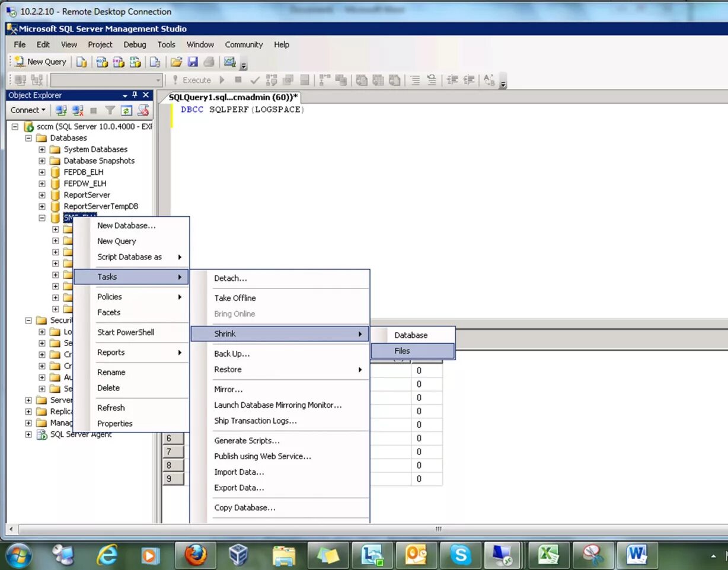This screenshot has width=728, height=570.
Task: Choose Database in the Shrink submenu
Action: (413, 335)
